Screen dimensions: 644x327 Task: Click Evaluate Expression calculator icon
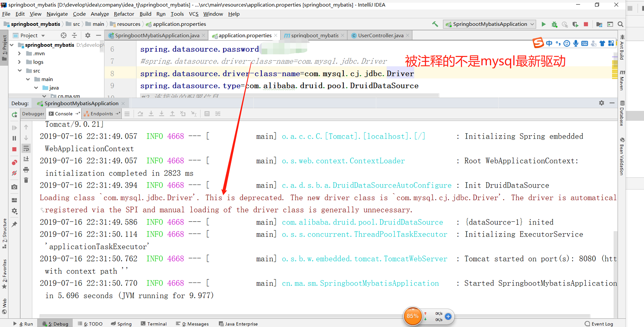207,114
